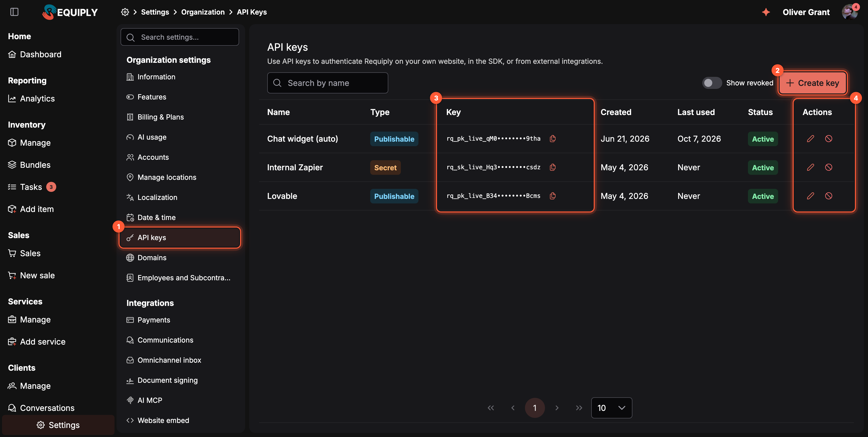Open Tasks with the 3 badge

point(32,187)
